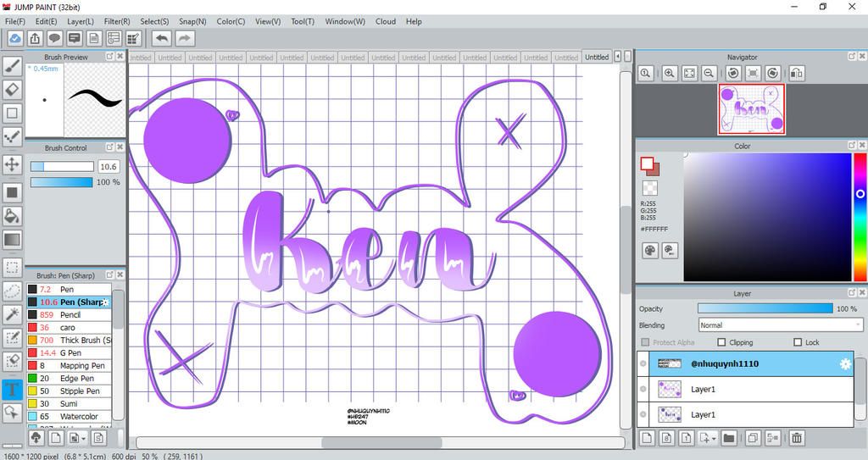Select the Mapping Pen brush
This screenshot has height=460, width=868.
[x=70, y=365]
